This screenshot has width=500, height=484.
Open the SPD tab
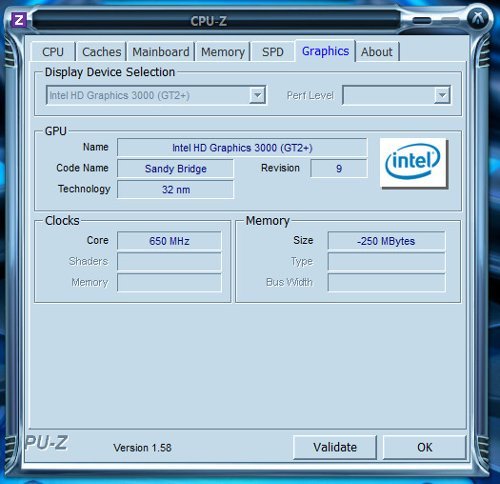[x=273, y=52]
